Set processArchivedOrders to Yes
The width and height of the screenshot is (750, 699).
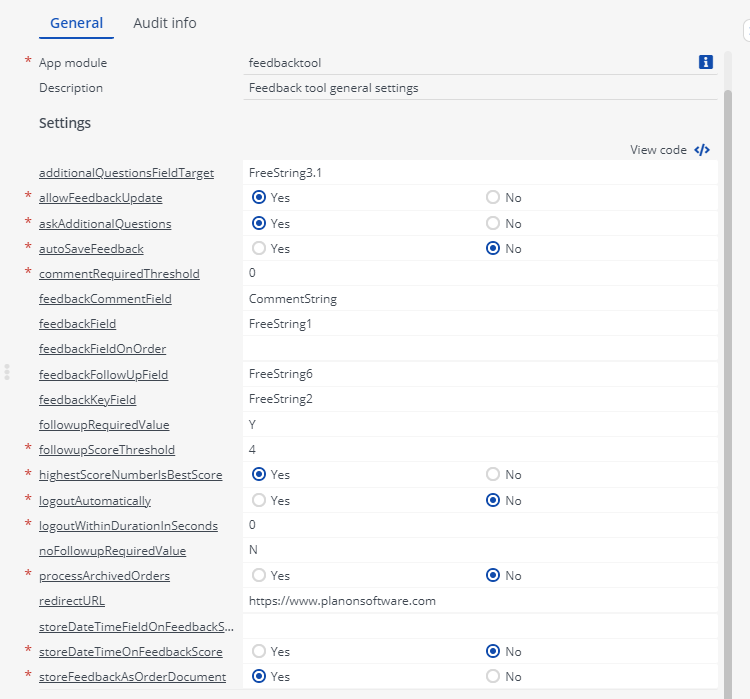[259, 575]
